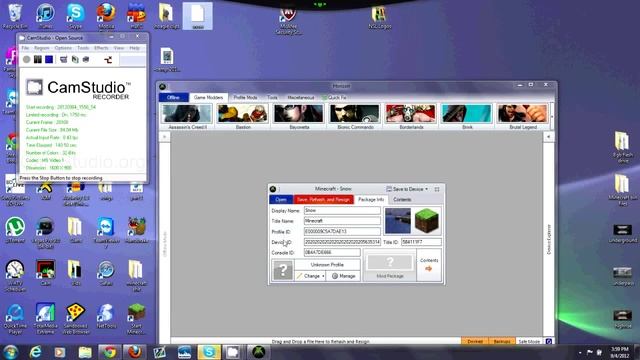Open Internet Explorer from the taskbar
Image resolution: width=640 pixels, height=360 pixels.
36,352
